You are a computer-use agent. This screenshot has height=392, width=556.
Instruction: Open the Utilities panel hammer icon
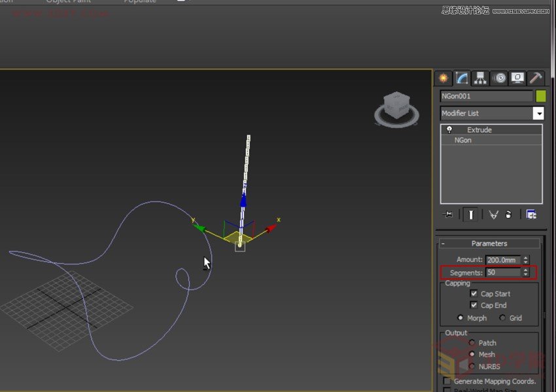535,78
